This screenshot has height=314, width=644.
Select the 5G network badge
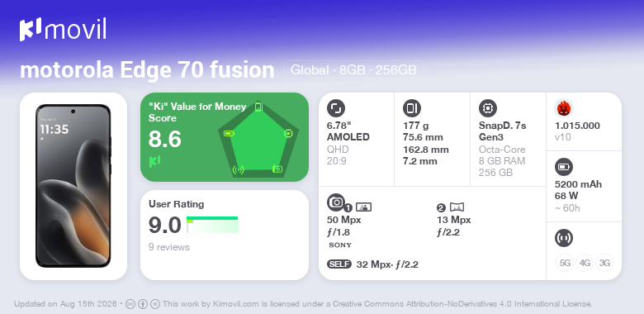point(565,263)
